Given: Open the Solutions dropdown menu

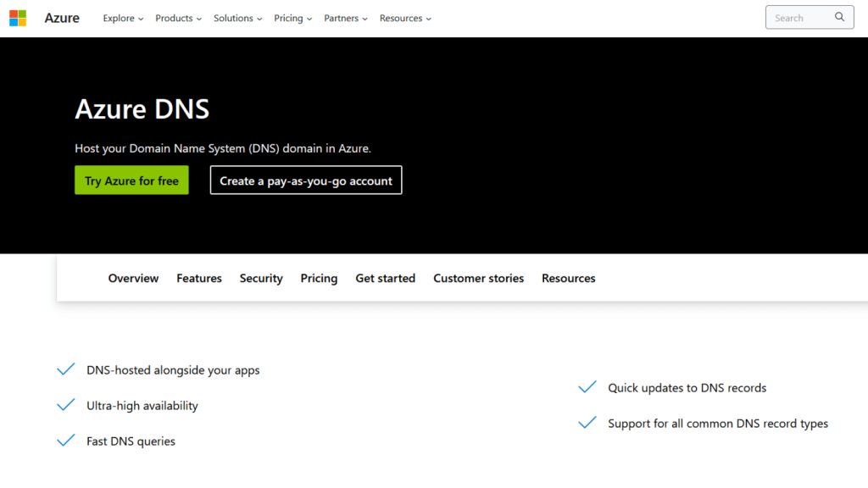Looking at the screenshot, I should click(237, 19).
